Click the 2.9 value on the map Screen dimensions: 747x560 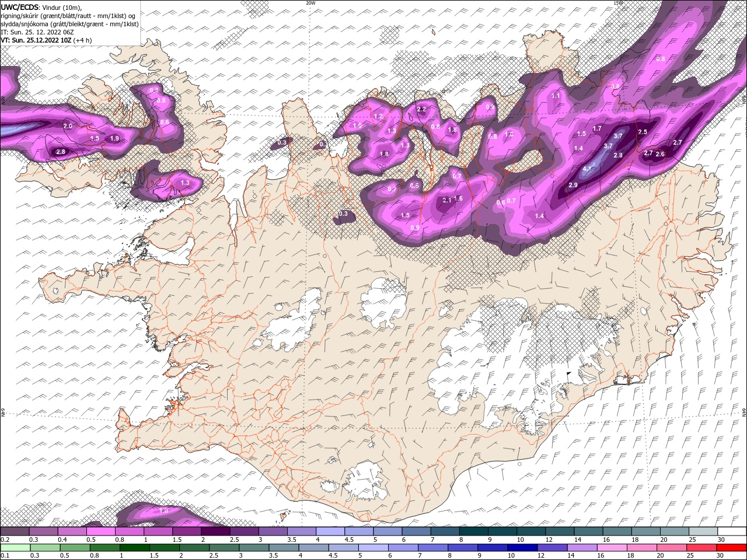pos(573,185)
